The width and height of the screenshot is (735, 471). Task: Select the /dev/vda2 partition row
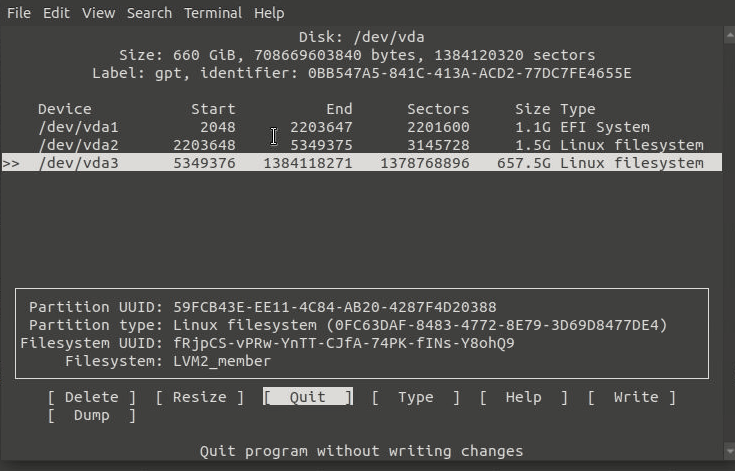(362, 145)
